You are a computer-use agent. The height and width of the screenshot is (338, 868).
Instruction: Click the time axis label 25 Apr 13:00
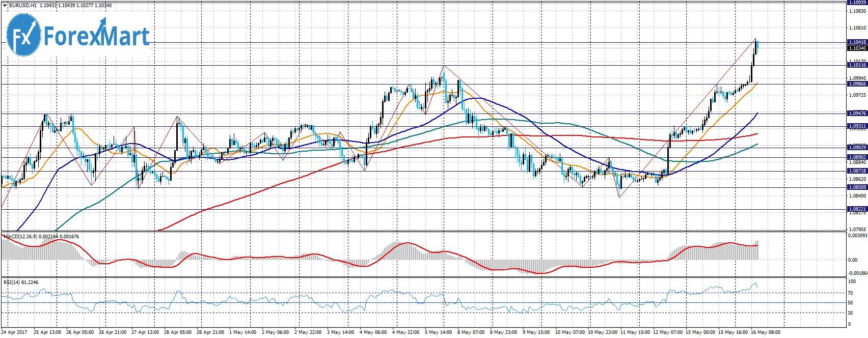(x=47, y=332)
